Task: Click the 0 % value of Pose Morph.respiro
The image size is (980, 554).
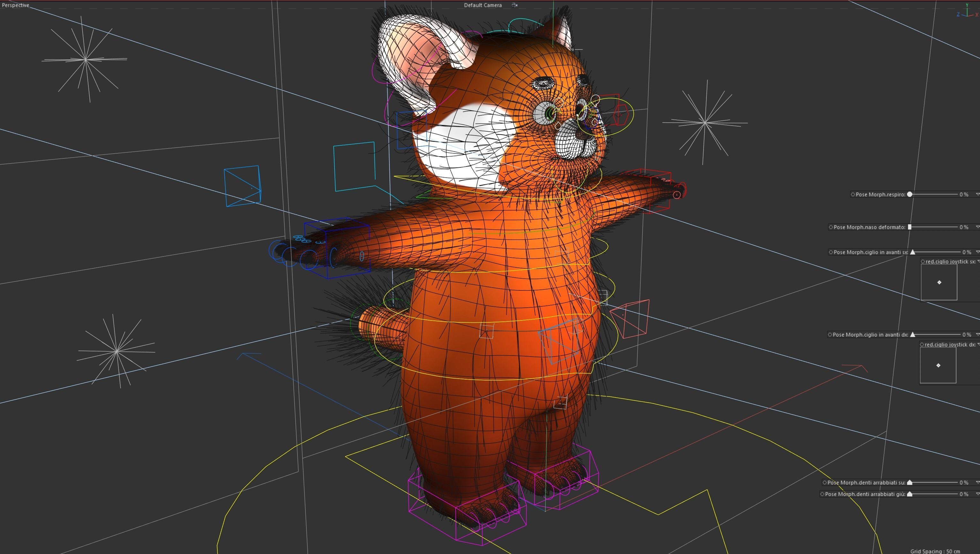Action: 964,195
